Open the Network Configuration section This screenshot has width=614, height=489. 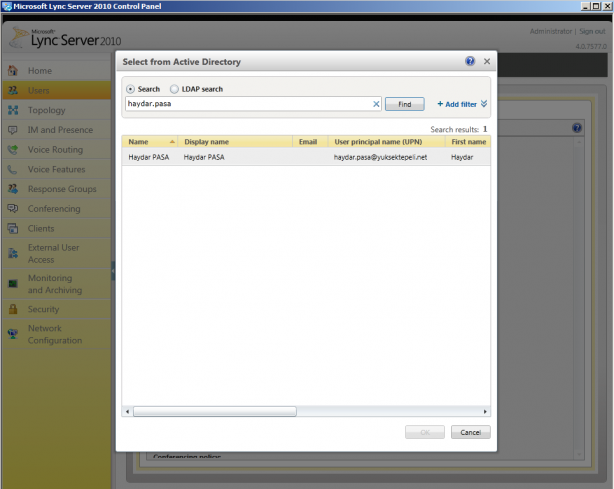(56, 334)
